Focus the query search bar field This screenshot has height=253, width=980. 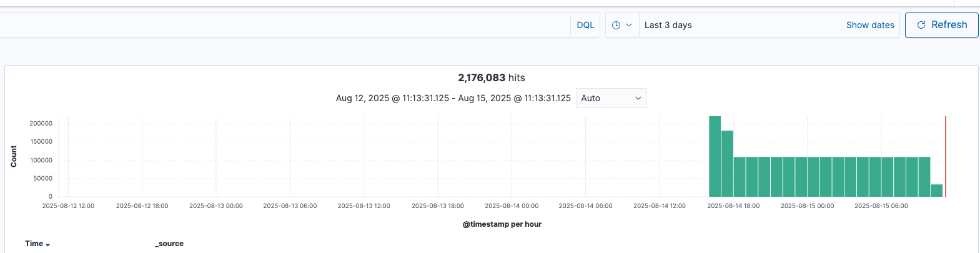click(281, 25)
